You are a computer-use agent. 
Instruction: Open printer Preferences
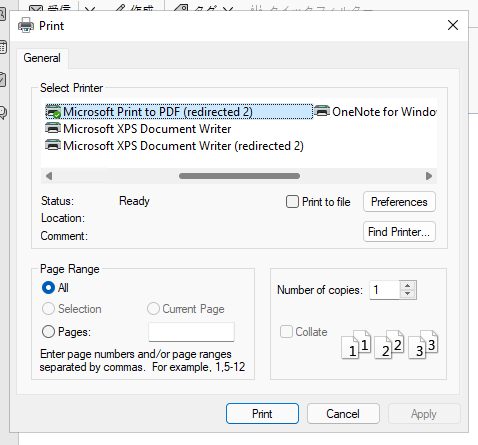click(399, 202)
